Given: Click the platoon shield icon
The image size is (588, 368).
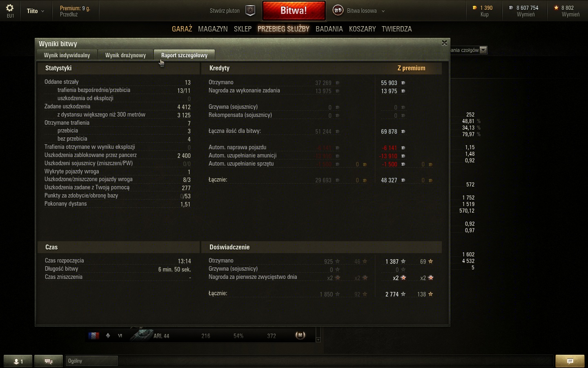Looking at the screenshot, I should pyautogui.click(x=250, y=11).
